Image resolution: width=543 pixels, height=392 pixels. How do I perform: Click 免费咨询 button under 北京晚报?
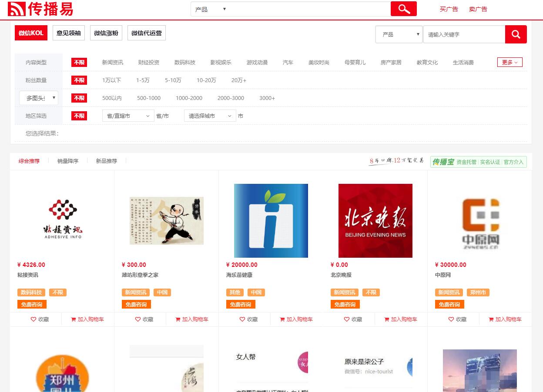(345, 304)
